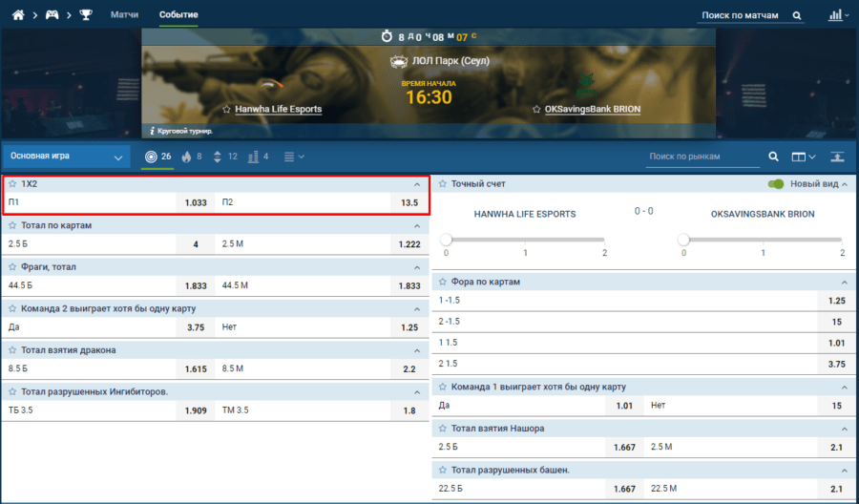Open the Hanwha Life Esports team link
Viewport: 859px width, 504px height.
(278, 109)
